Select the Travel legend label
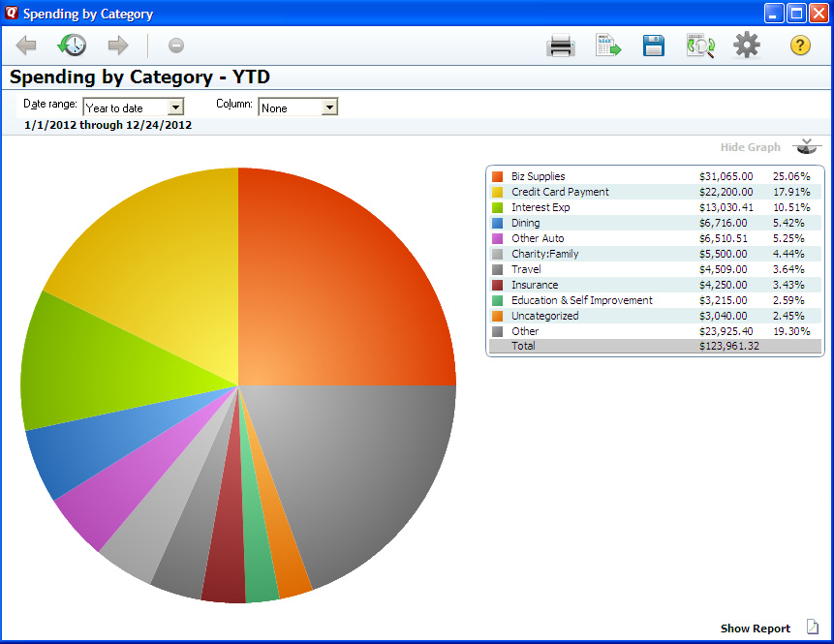The width and height of the screenshot is (834, 644). (526, 269)
